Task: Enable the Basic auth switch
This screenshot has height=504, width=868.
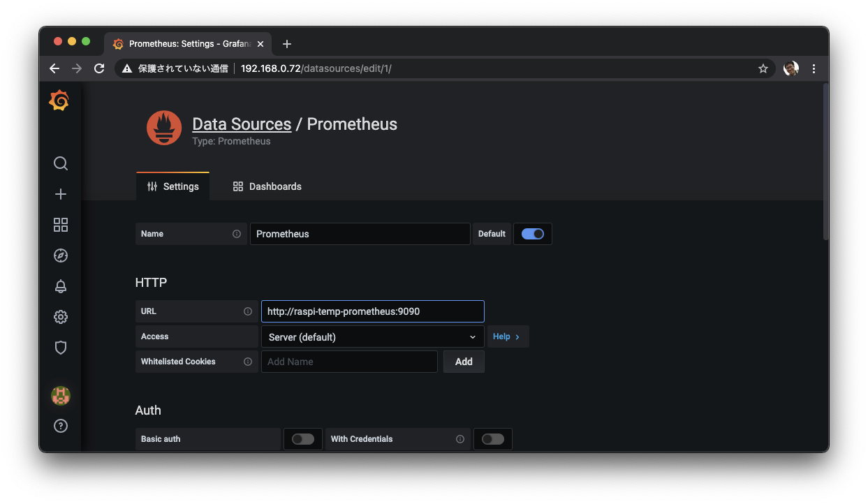Action: coord(303,439)
